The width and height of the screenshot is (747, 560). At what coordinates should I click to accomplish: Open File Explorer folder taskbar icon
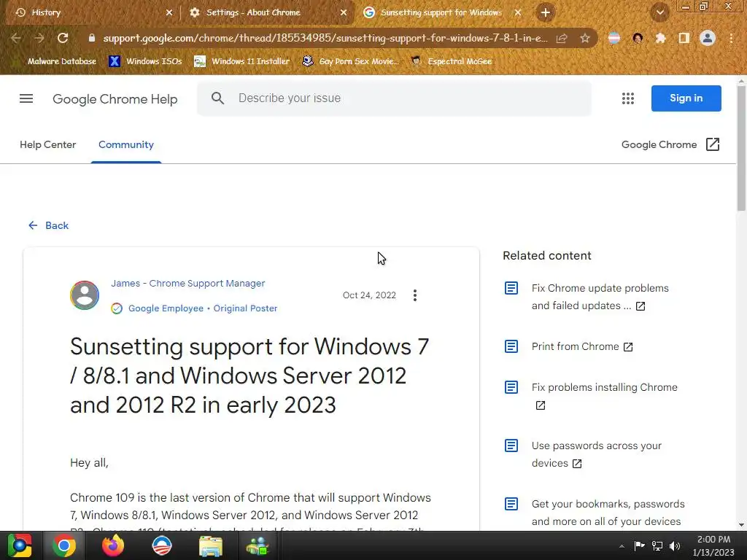point(211,545)
